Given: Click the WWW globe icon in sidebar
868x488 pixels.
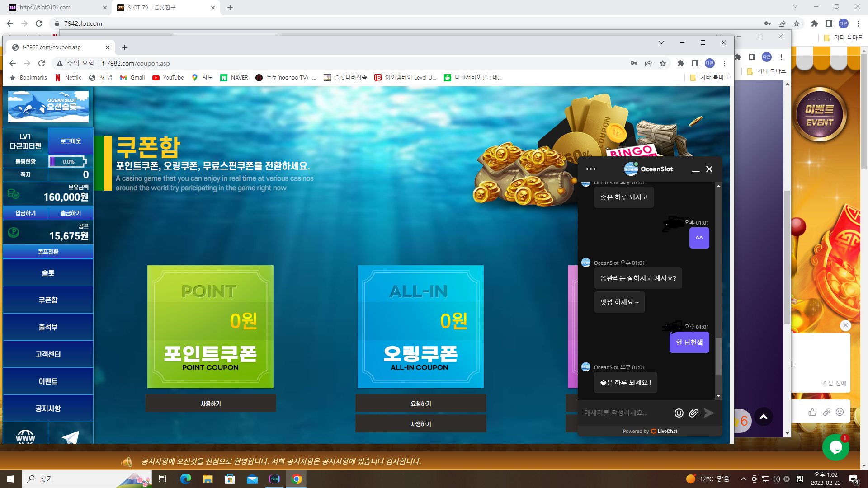Looking at the screenshot, I should [25, 436].
